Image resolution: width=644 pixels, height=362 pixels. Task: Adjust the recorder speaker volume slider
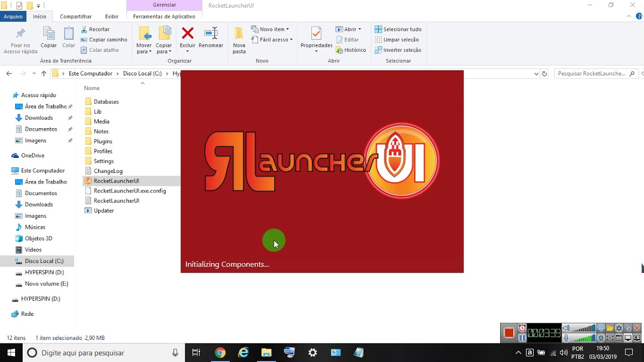coord(584,328)
